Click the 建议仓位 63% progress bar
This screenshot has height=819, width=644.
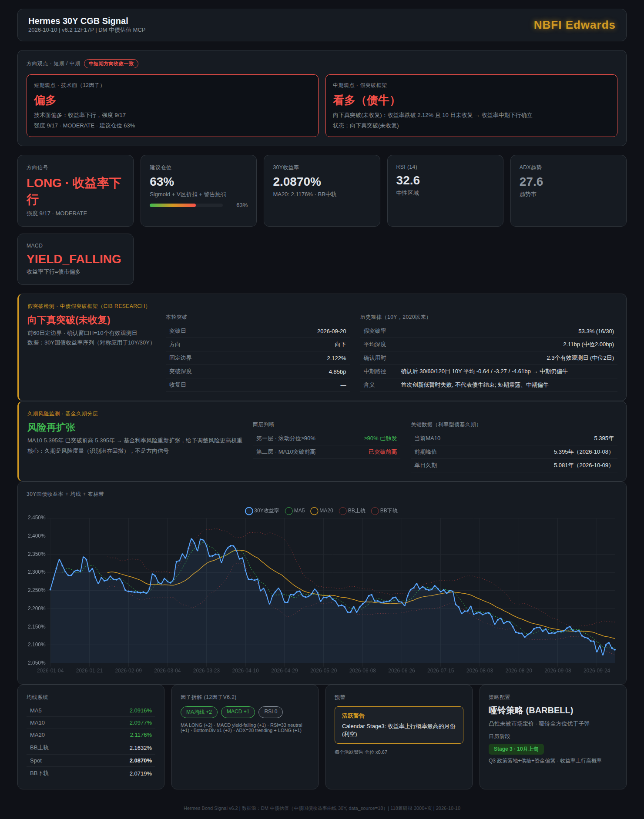[x=186, y=205]
